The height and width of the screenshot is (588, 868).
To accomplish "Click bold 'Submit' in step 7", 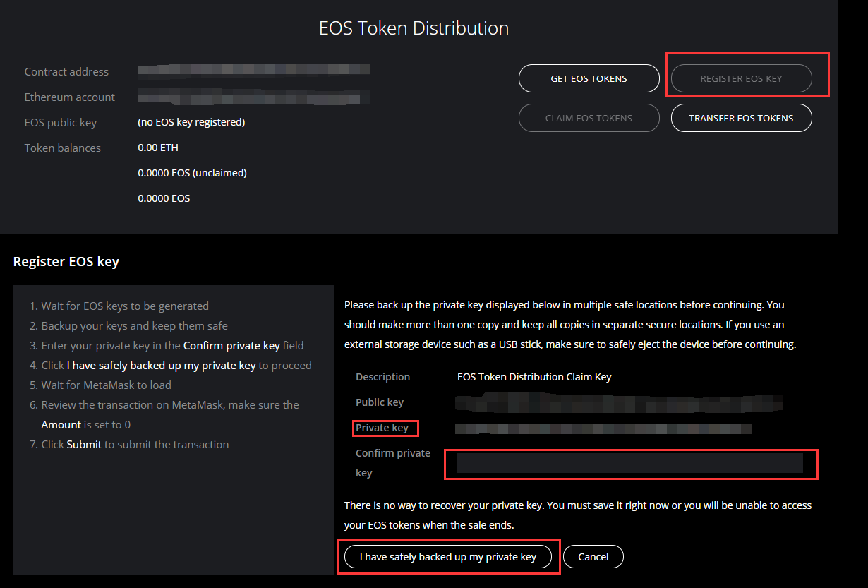I will click(x=84, y=445).
